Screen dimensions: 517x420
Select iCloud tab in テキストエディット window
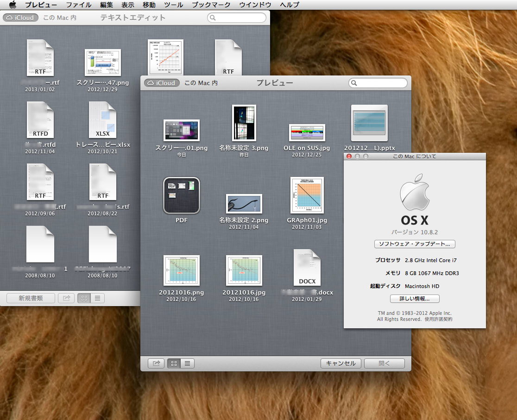tap(21, 18)
